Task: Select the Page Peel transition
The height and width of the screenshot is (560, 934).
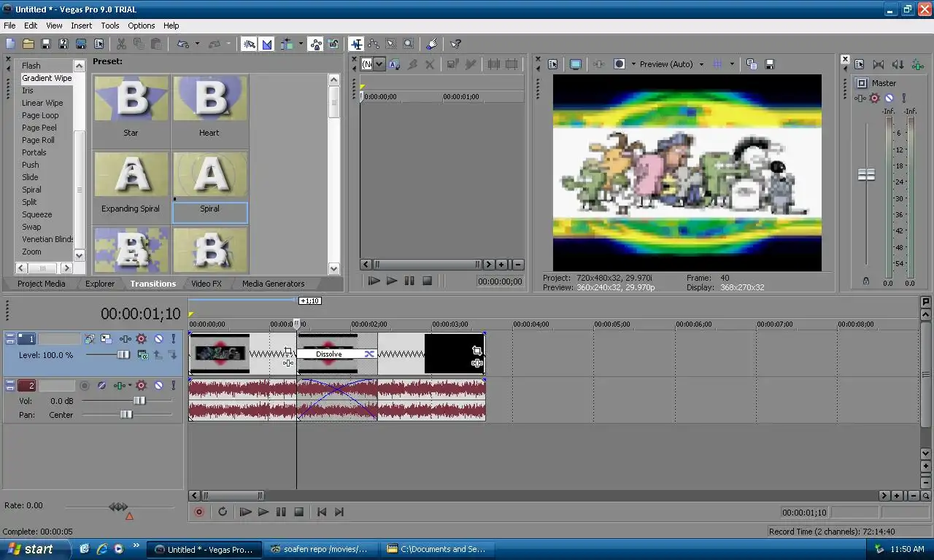Action: [x=39, y=128]
